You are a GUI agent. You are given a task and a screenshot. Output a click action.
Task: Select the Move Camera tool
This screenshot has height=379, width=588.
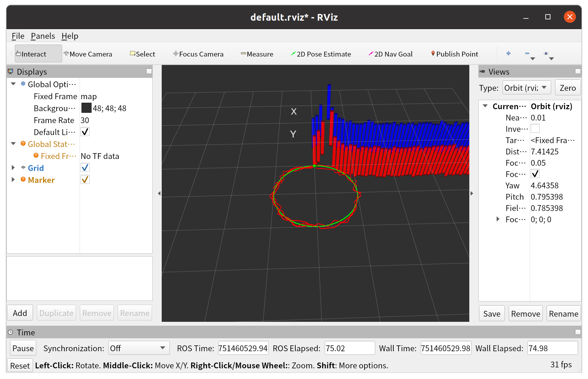point(88,54)
